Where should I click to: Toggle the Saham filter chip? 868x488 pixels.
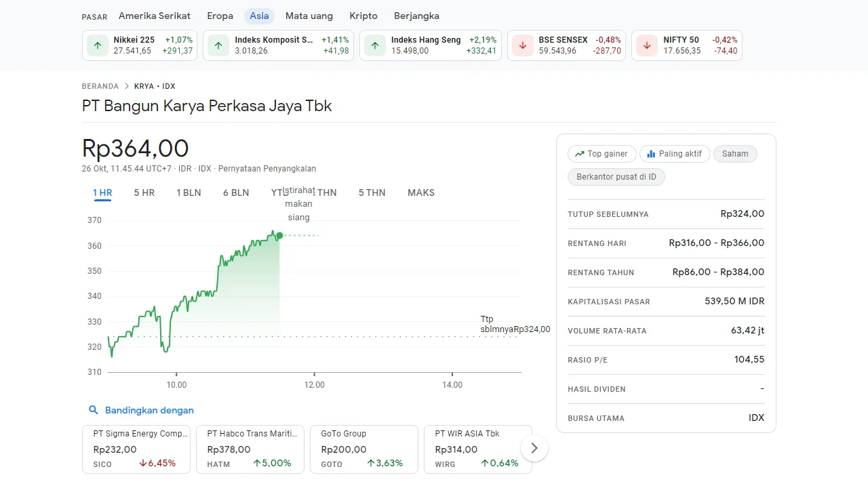(x=735, y=154)
